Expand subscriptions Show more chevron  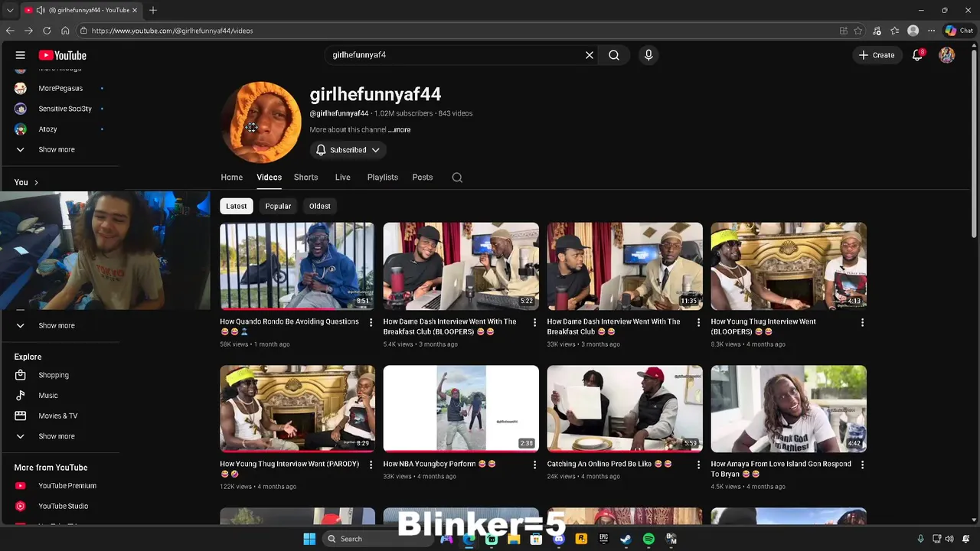pos(21,150)
